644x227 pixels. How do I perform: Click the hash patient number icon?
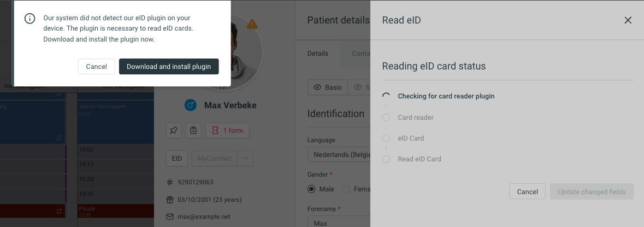170,182
